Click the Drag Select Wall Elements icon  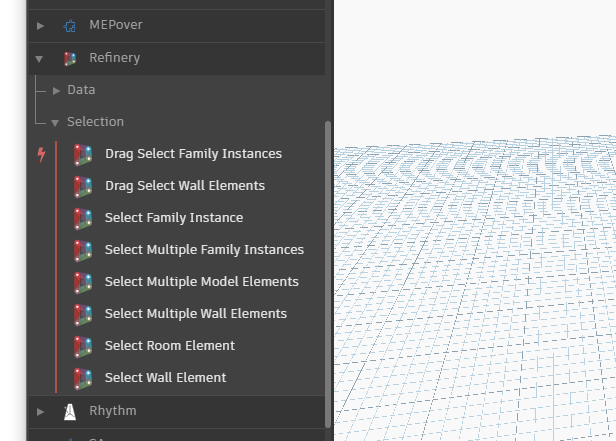(x=83, y=186)
